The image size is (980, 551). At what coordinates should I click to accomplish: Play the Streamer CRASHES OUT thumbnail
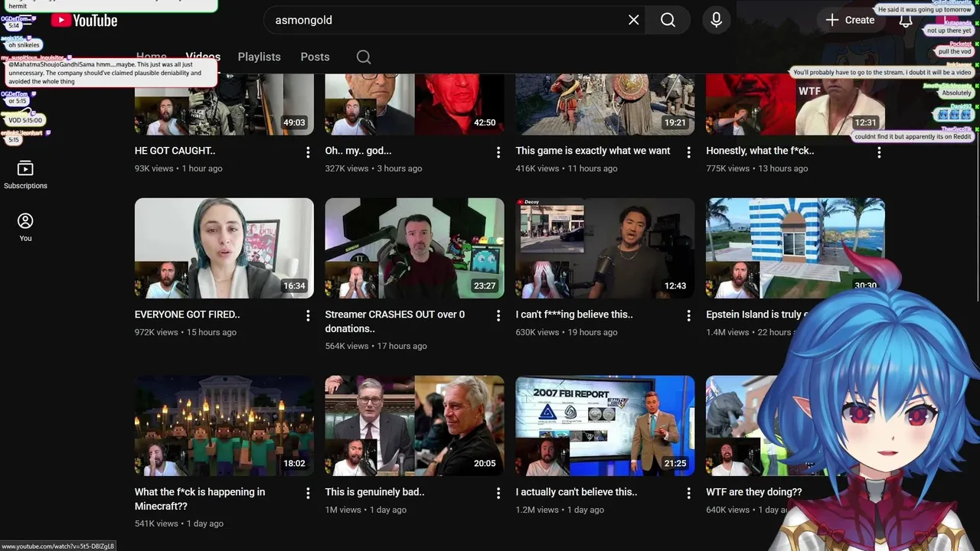point(414,248)
